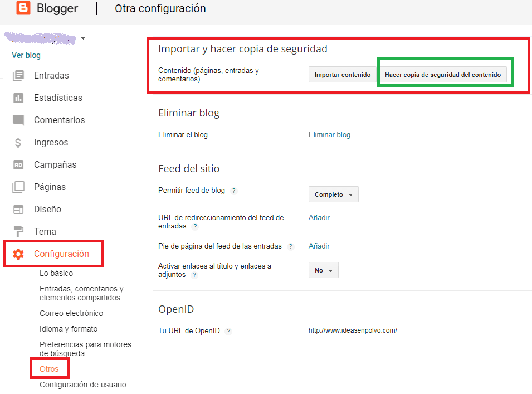The height and width of the screenshot is (394, 532).
Task: Click the Comentarios speech bubble icon
Action: [18, 120]
